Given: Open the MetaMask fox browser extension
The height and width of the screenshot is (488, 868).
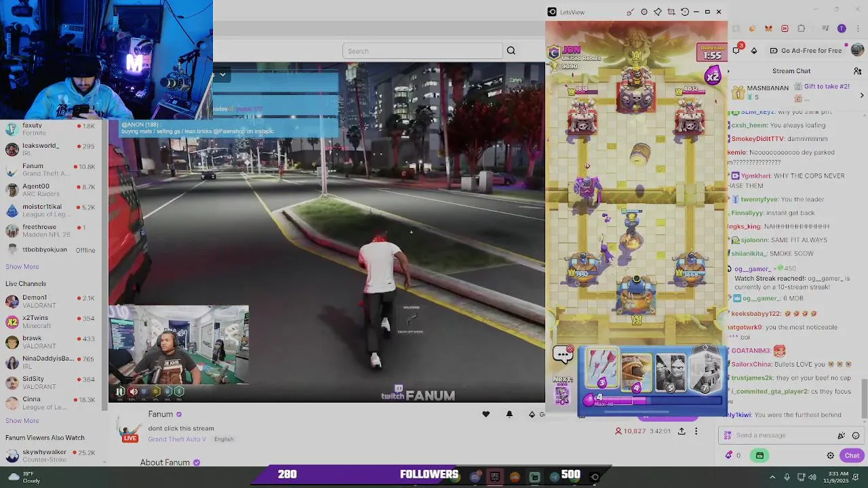Looking at the screenshot, I should [768, 28].
